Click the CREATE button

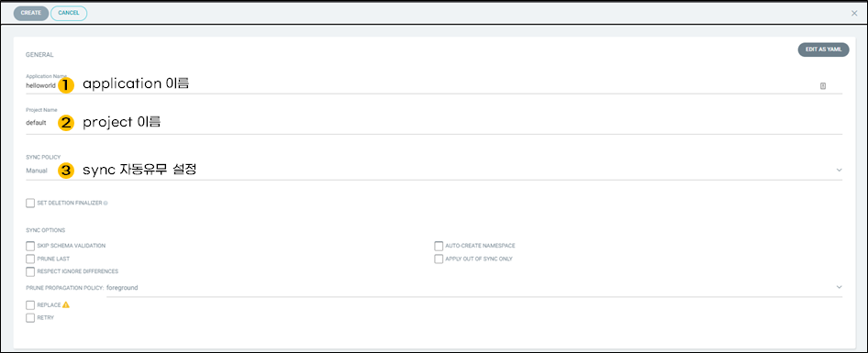[31, 13]
